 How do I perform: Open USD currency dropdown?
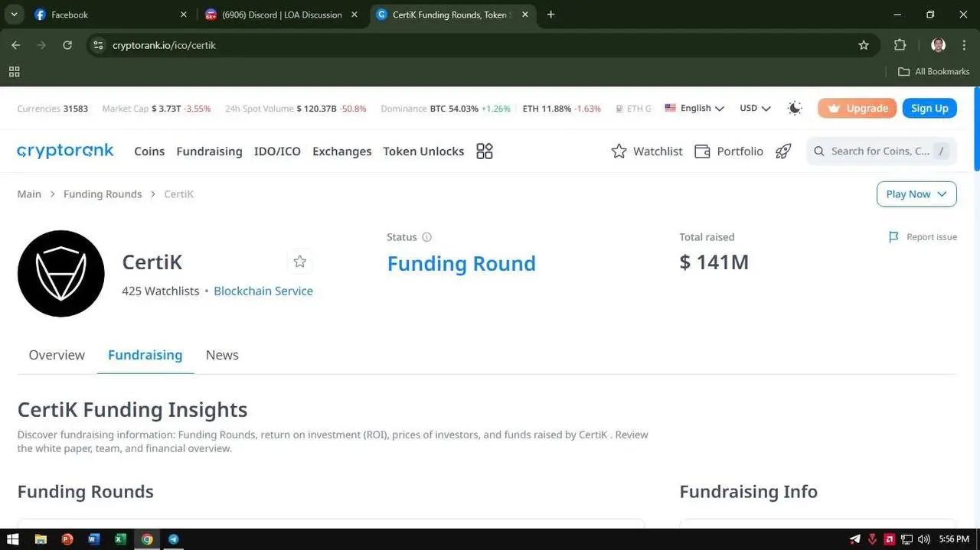coord(755,108)
